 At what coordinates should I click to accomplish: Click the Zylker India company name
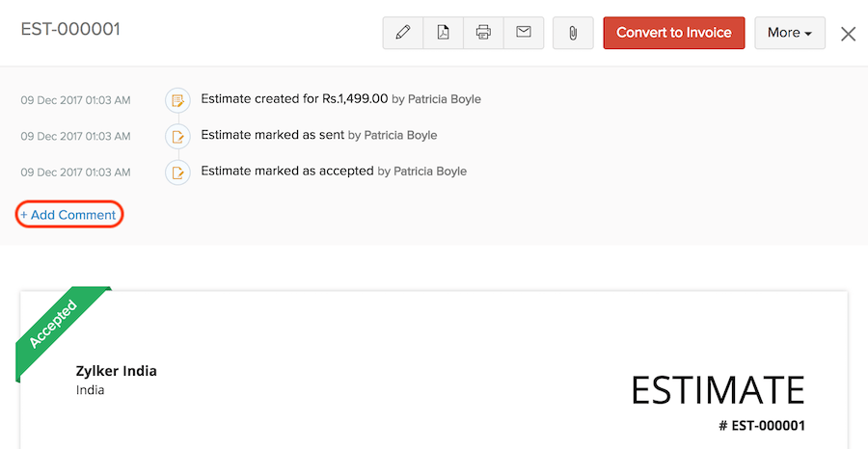[x=116, y=371]
